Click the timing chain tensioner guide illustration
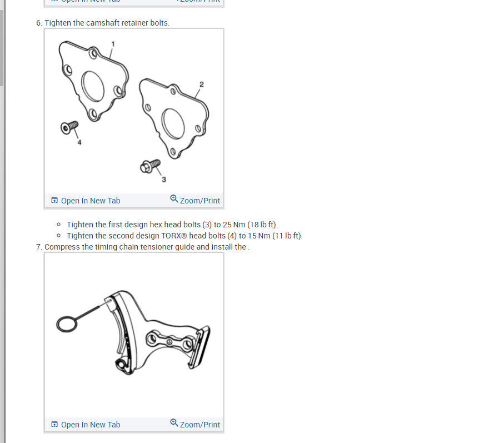This screenshot has width=504, height=443. pyautogui.click(x=133, y=333)
